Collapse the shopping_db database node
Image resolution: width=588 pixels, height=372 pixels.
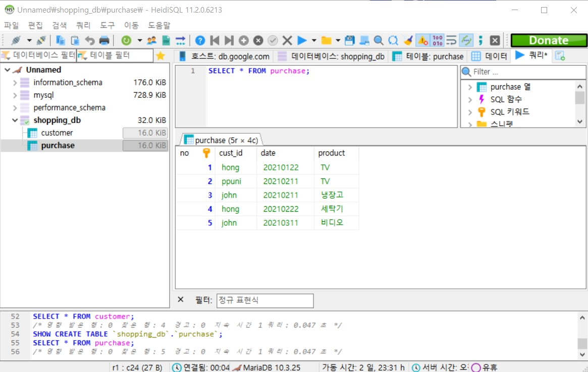(15, 120)
